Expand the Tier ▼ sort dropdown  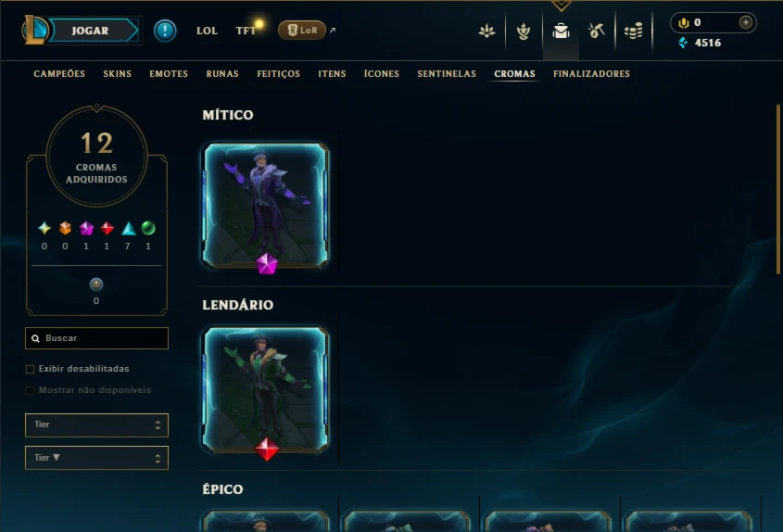pyautogui.click(x=97, y=458)
